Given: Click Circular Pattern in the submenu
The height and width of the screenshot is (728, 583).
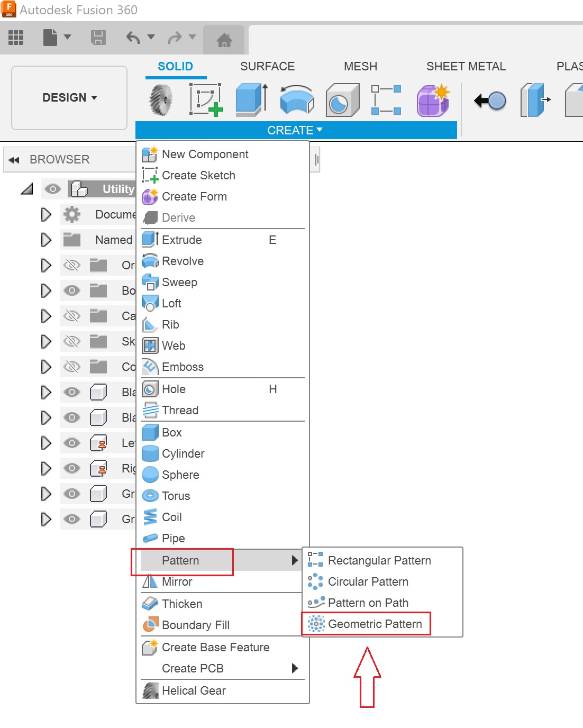Looking at the screenshot, I should coord(368,581).
